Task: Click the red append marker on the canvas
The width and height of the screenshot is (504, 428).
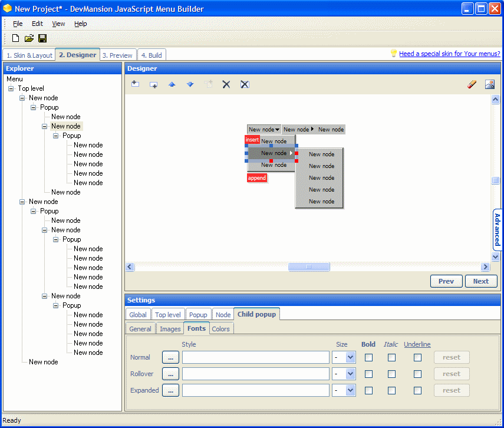Action: click(257, 178)
